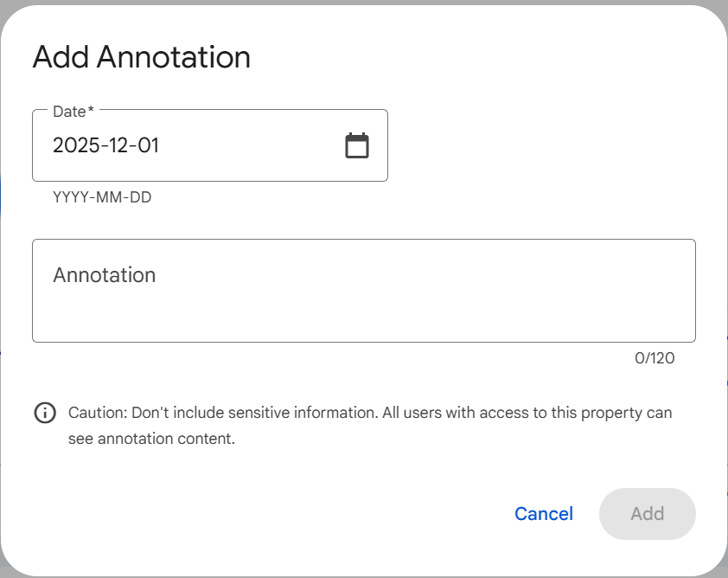Viewport: 728px width, 578px height.
Task: Click the sensitive information caution text
Action: pos(370,426)
